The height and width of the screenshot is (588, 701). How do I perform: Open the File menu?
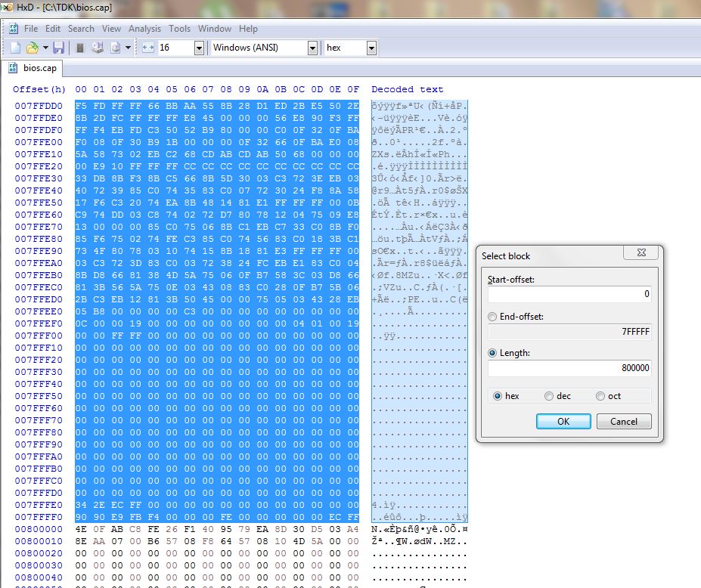click(31, 29)
